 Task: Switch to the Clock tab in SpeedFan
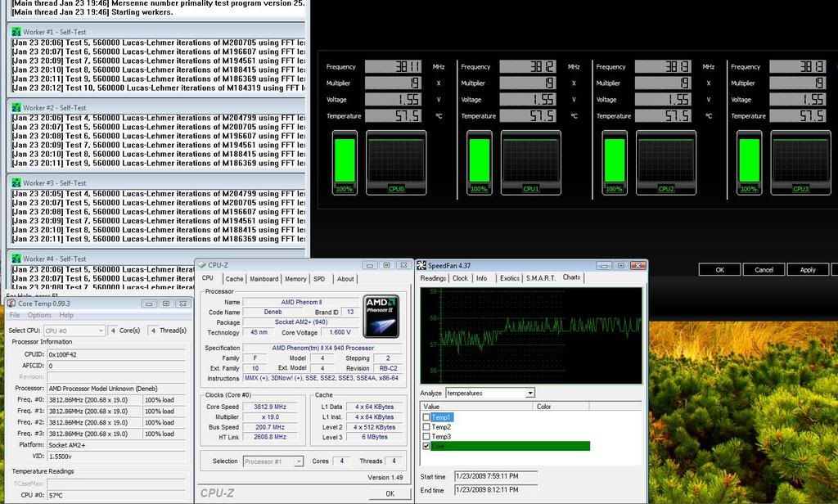coord(460,278)
